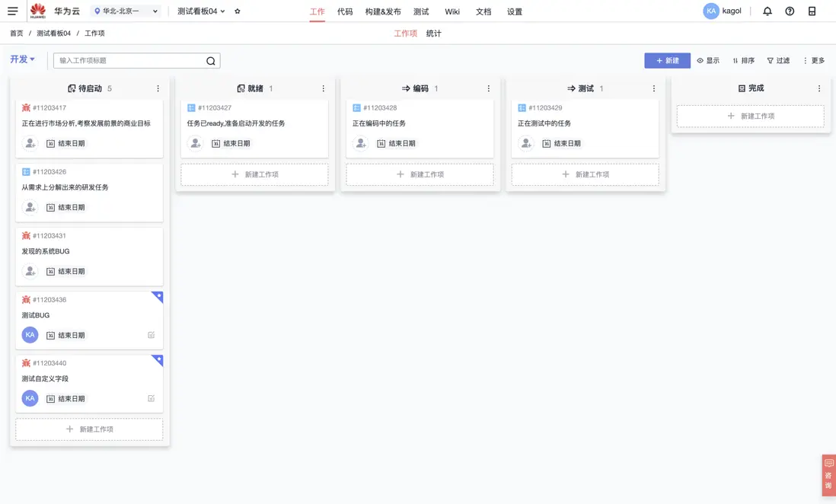Click the blue 新建 button
Screen dimensions: 836x504
pos(667,61)
